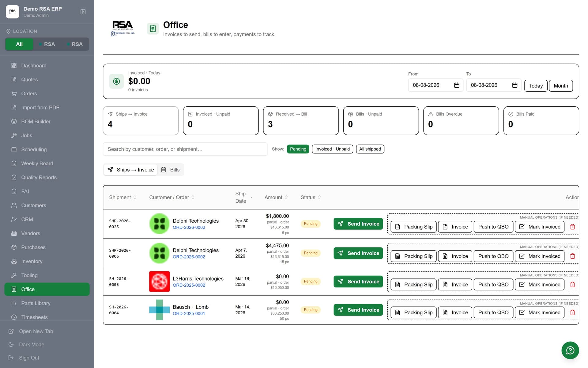Click the Jobs wrench icon
Image resolution: width=588 pixels, height=368 pixels.
click(x=14, y=136)
